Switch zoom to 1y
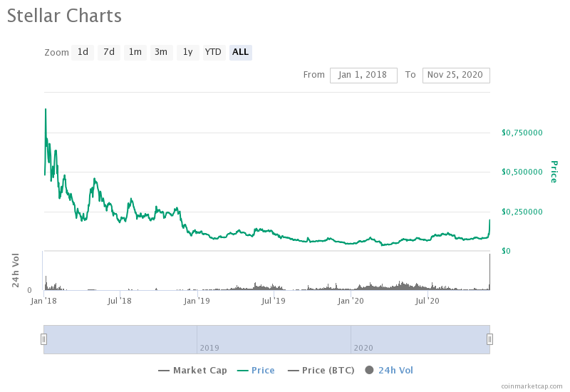This screenshot has height=392, width=570. [x=188, y=52]
